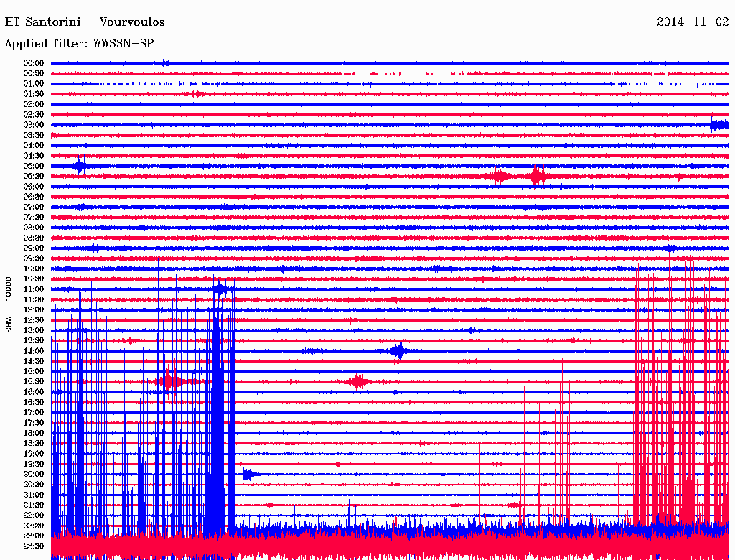Click the 12:00 time label
735x560 pixels.
[x=34, y=310]
